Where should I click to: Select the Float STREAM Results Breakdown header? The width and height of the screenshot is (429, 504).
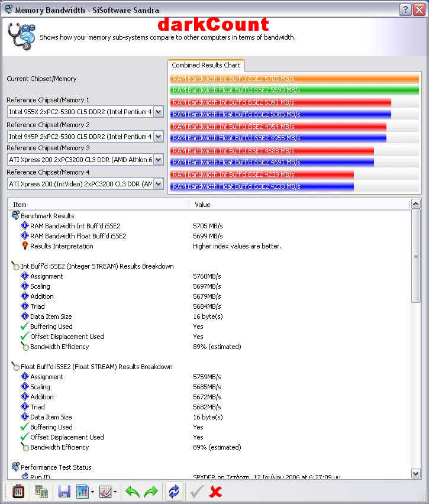click(96, 367)
